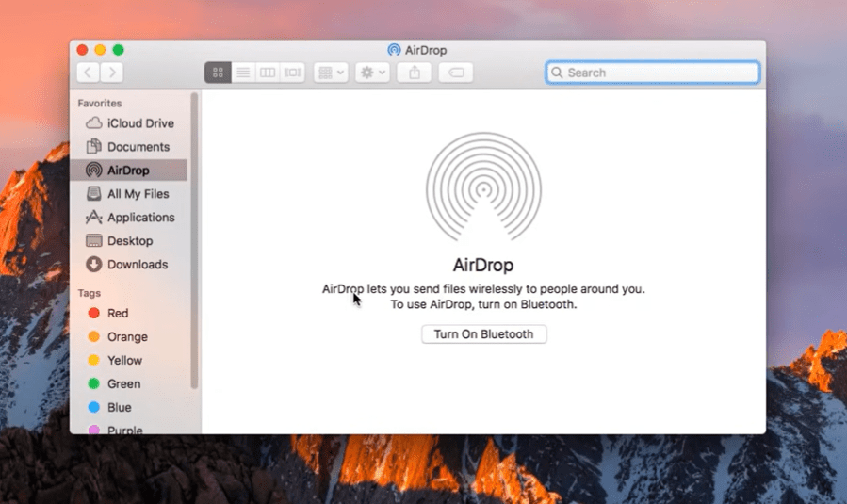Click the Yellow tag label

tap(124, 360)
